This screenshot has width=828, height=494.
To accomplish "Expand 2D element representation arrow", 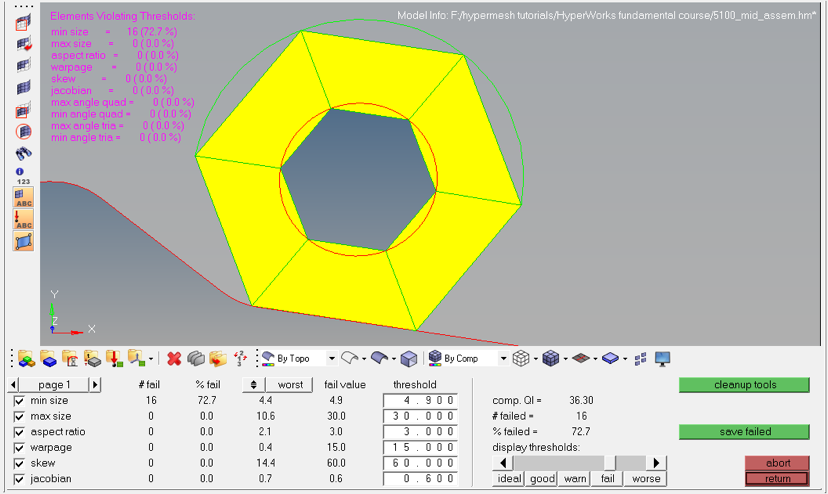I will point(595,359).
